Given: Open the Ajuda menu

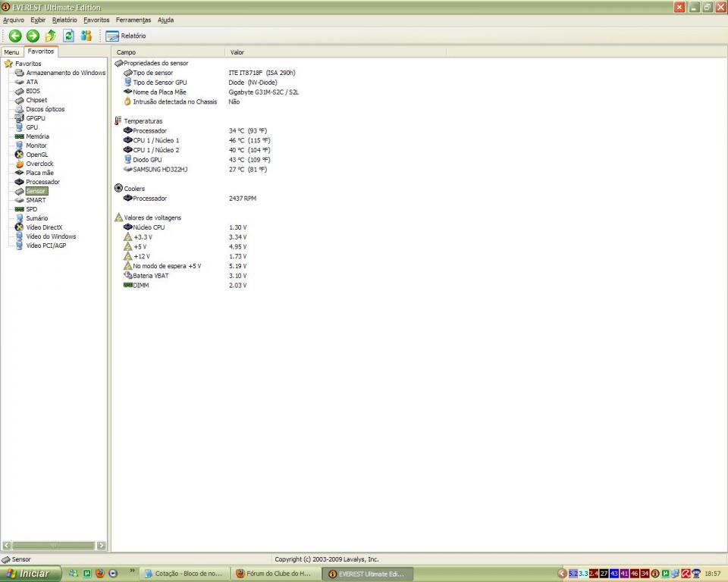Looking at the screenshot, I should (166, 20).
